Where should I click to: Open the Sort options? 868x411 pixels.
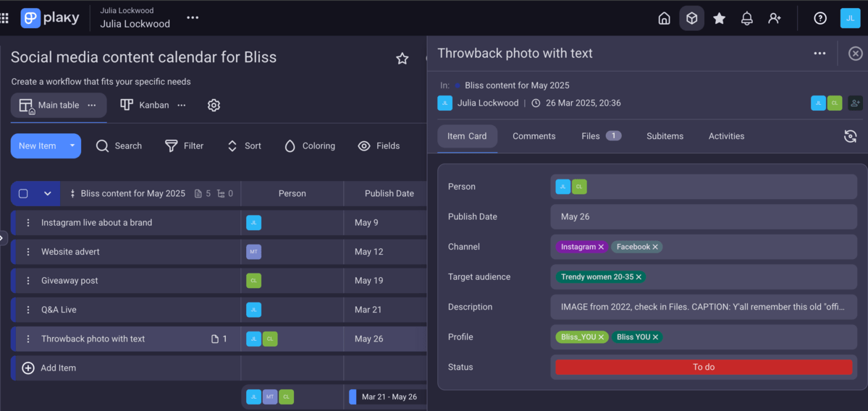pyautogui.click(x=244, y=145)
